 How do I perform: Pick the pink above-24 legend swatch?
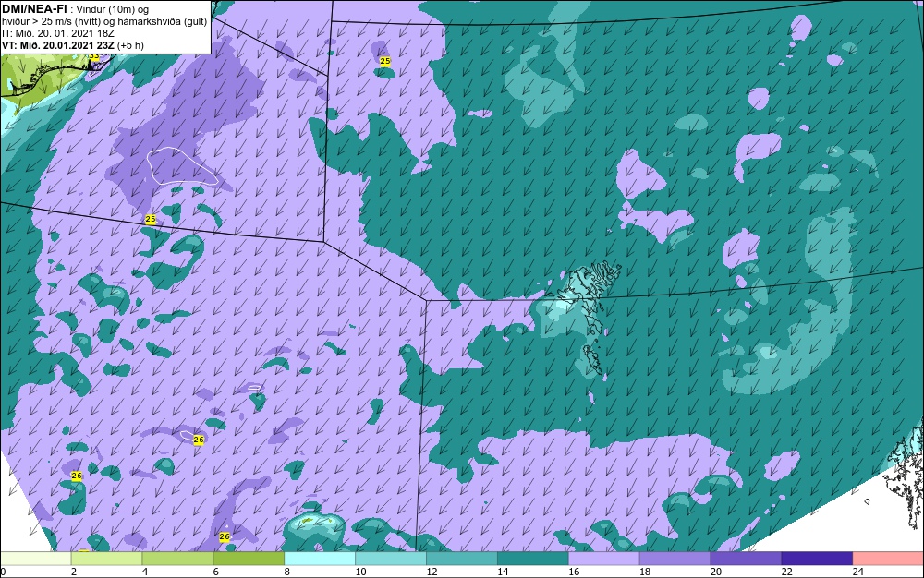click(888, 559)
